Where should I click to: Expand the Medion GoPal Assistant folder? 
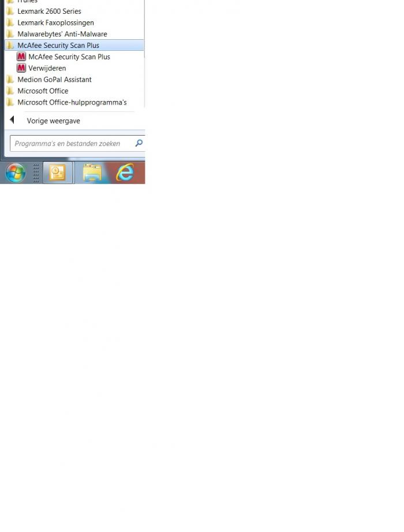(74, 80)
